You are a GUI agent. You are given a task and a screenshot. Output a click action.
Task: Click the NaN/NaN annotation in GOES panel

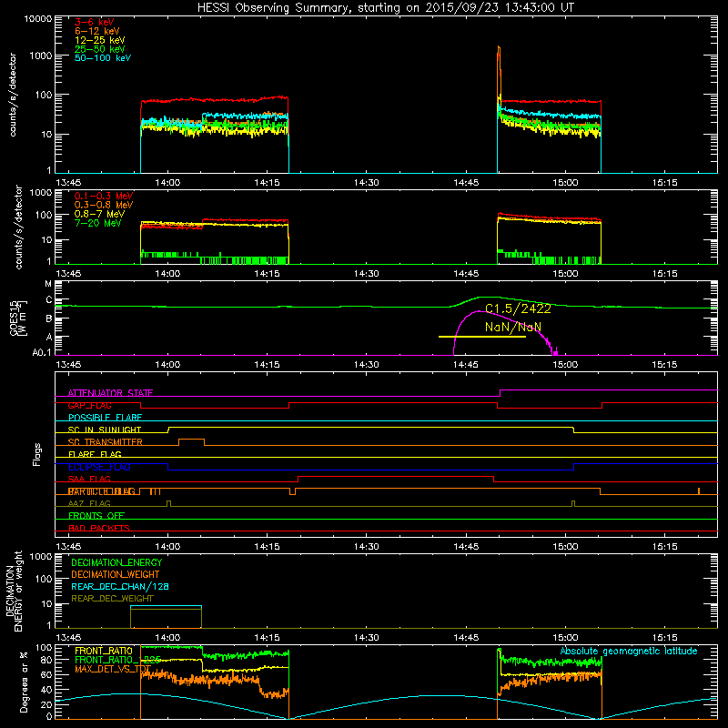coord(513,327)
